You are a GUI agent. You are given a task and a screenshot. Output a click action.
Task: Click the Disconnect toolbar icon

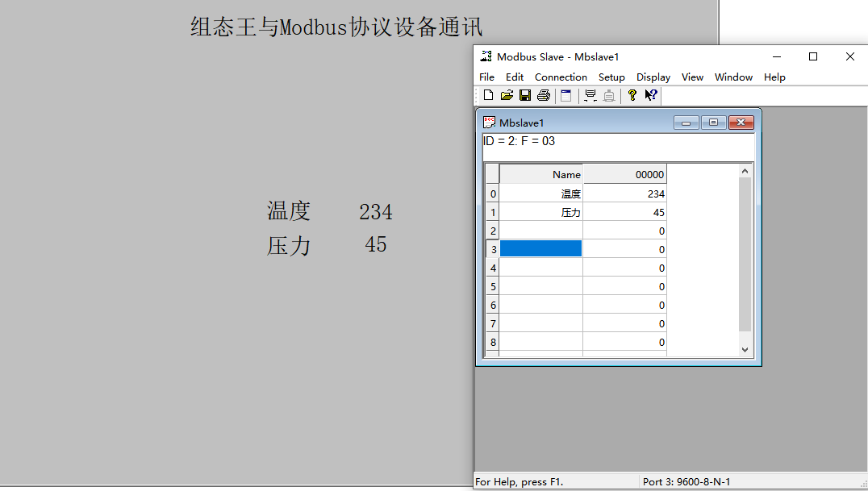click(609, 95)
